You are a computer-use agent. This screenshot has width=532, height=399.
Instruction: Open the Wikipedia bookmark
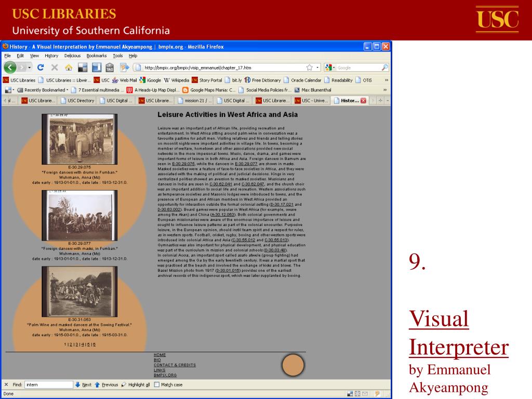177,80
